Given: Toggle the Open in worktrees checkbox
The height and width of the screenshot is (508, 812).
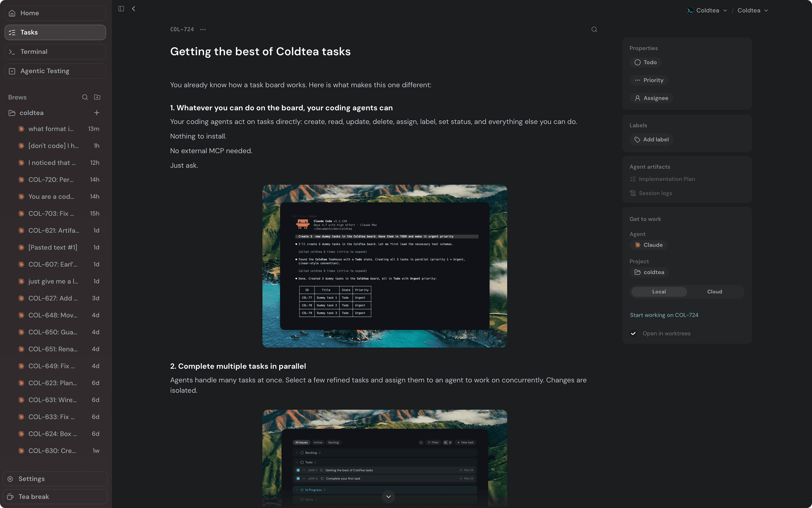Looking at the screenshot, I should click(633, 333).
